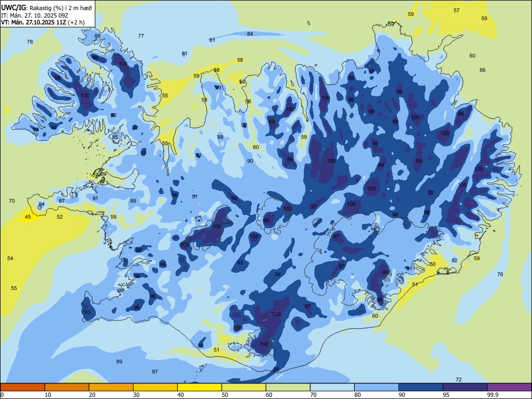This screenshot has width=532, height=399.
Task: Click the 'VT: Mán. 27.10.2025 11Z (+2 h)' line
Action: point(43,22)
